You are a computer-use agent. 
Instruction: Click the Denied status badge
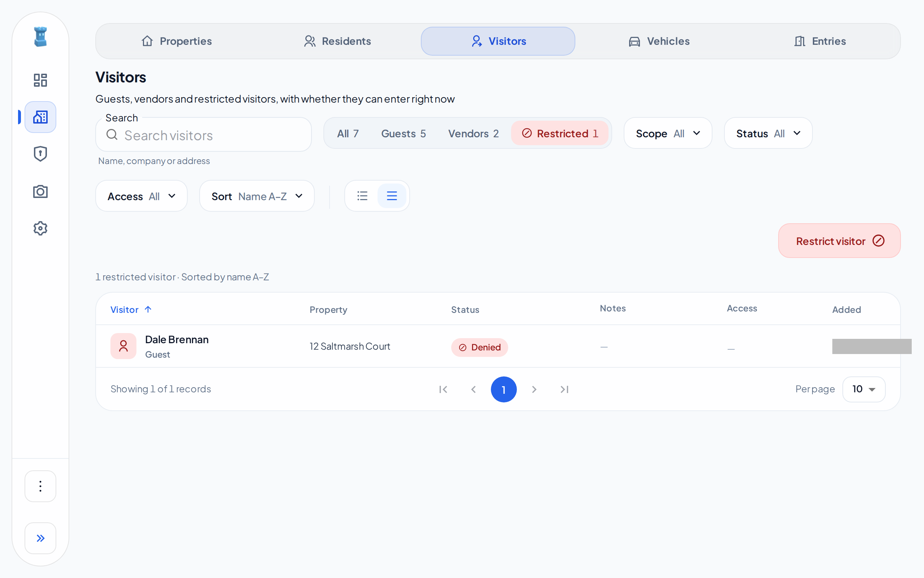pyautogui.click(x=480, y=348)
